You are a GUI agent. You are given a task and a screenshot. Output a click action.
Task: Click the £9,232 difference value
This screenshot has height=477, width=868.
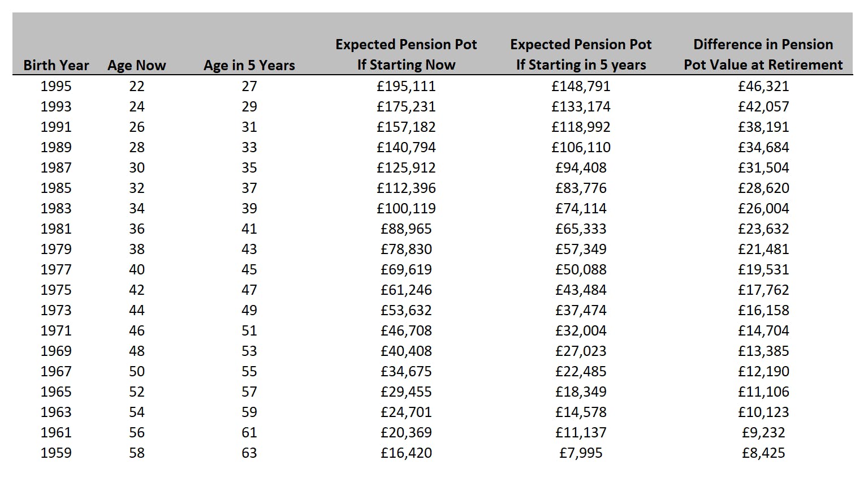pyautogui.click(x=763, y=432)
